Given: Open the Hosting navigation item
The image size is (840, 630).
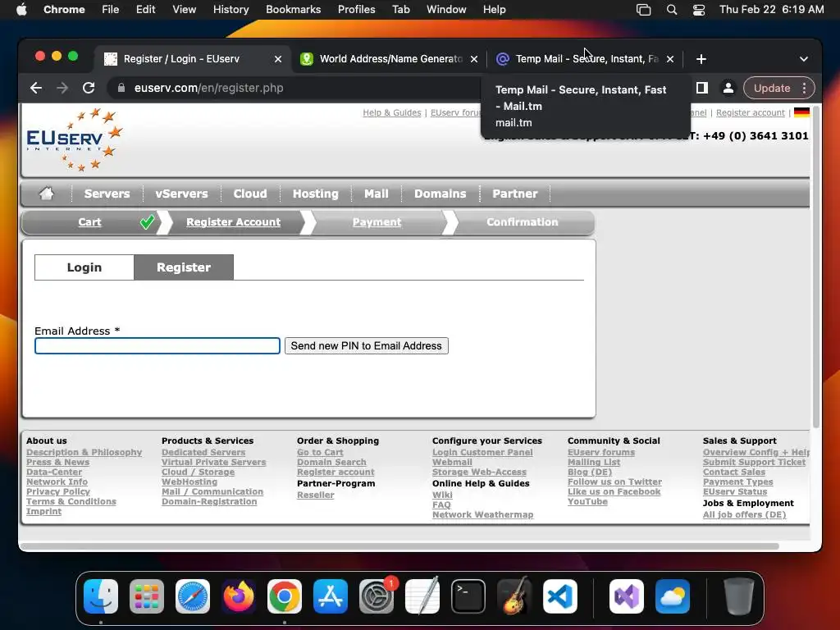Looking at the screenshot, I should [316, 194].
